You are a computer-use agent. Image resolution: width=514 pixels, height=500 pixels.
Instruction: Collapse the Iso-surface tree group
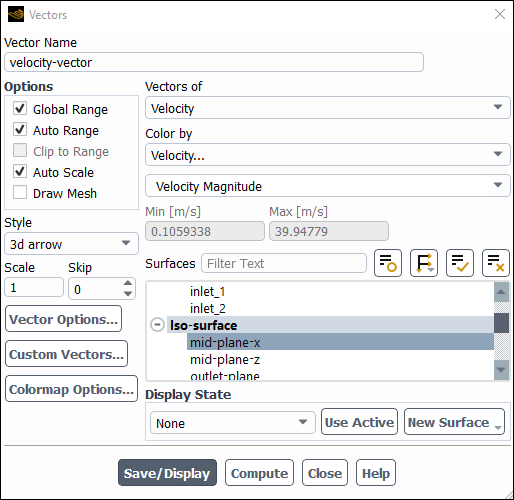pos(157,325)
